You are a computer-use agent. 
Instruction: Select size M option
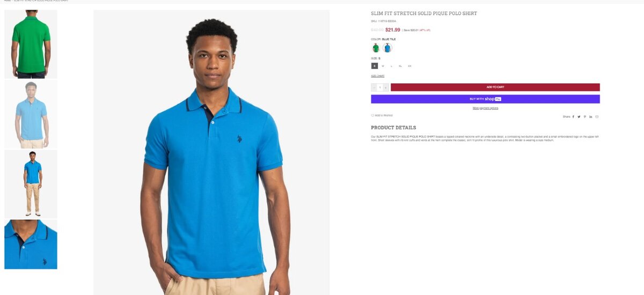coord(383,66)
